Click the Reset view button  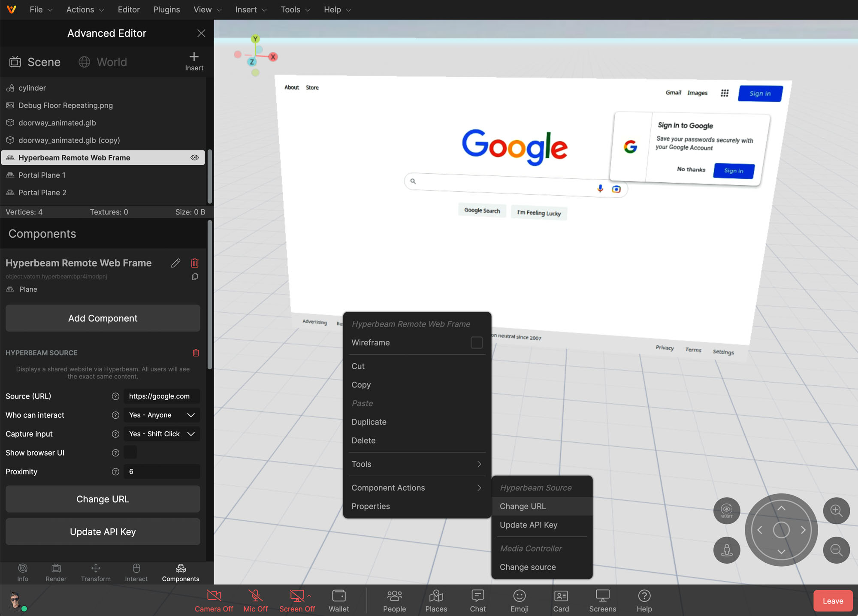(x=727, y=510)
